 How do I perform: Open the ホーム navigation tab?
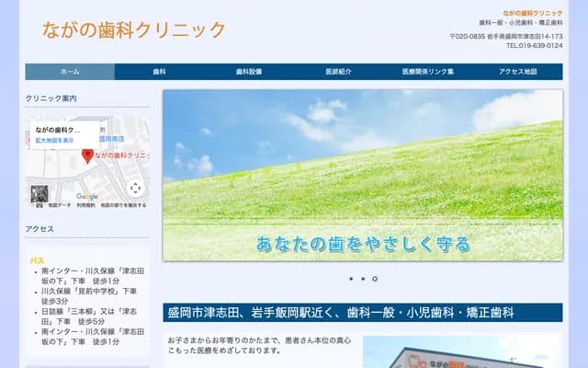(x=69, y=72)
